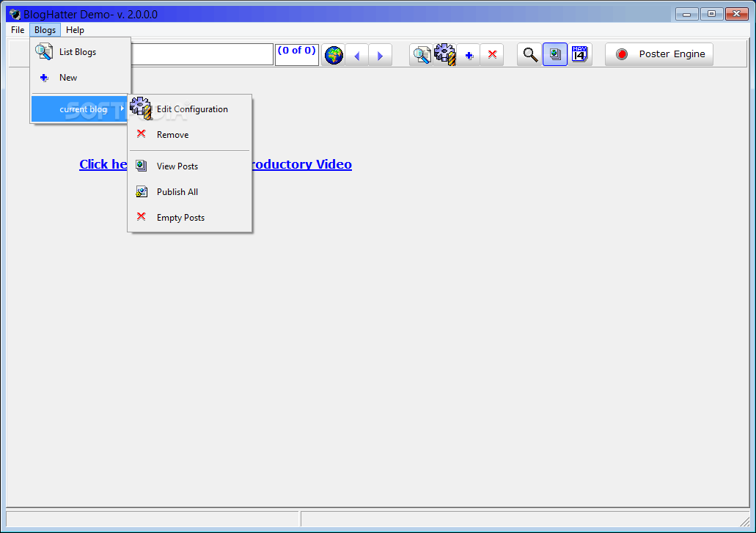Click the List Blogs menu icon
The width and height of the screenshot is (756, 533).
click(x=44, y=51)
